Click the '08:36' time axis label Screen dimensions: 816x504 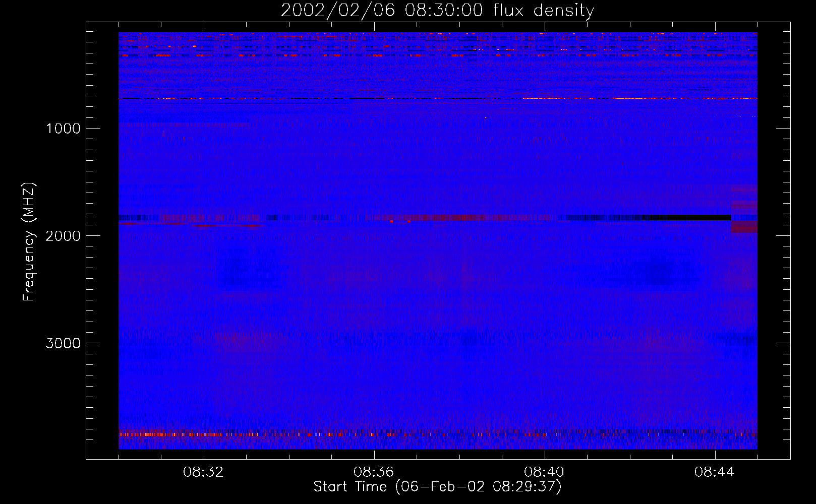pyautogui.click(x=374, y=472)
